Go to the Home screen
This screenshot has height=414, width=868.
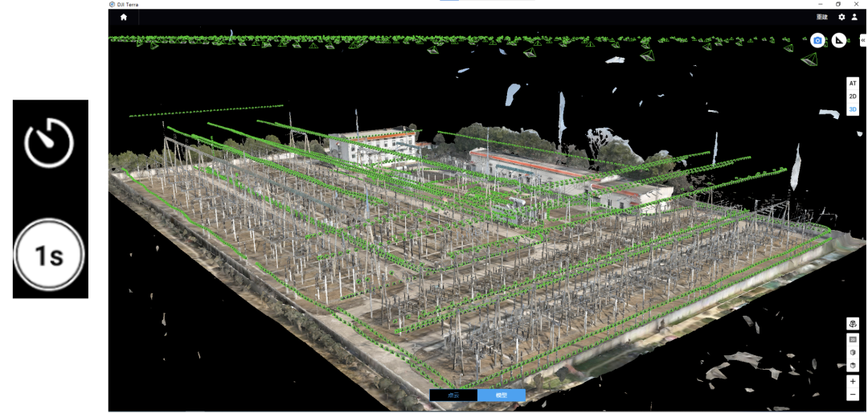124,17
